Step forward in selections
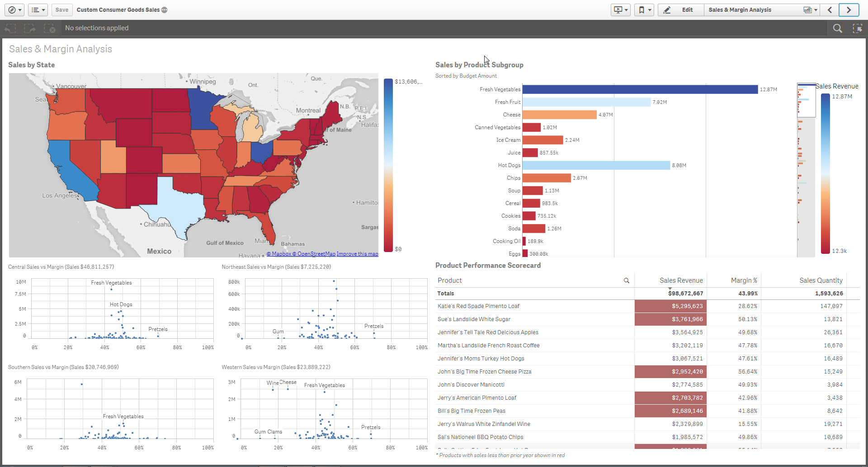The image size is (868, 467). [x=30, y=28]
